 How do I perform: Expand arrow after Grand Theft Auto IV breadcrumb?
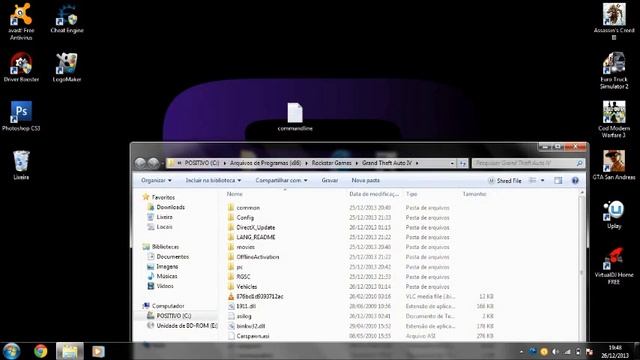point(417,163)
